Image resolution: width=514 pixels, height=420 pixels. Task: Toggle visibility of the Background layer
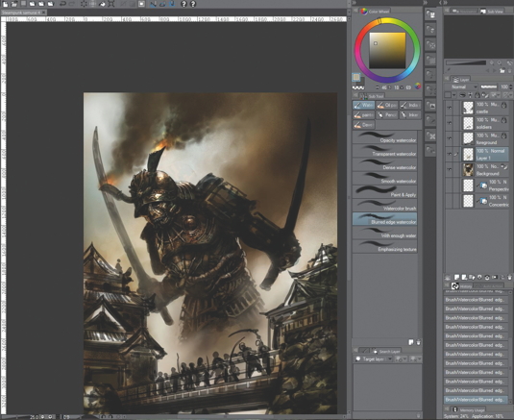coord(449,169)
